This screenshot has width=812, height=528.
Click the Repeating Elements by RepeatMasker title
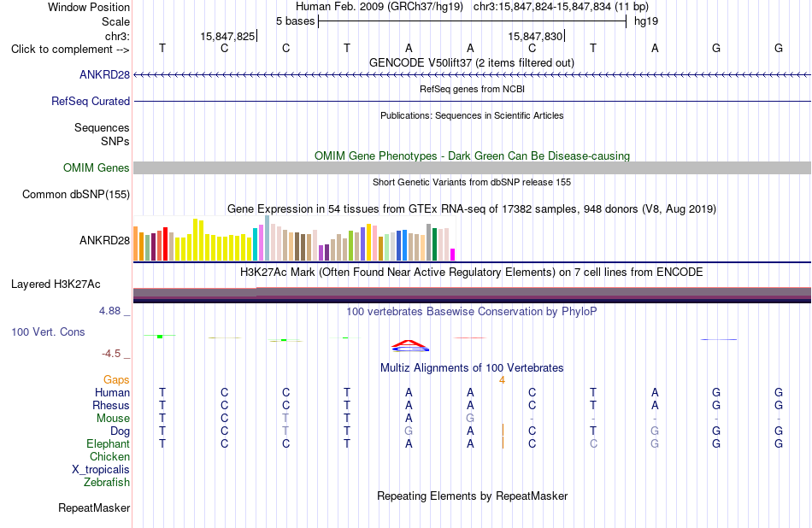click(472, 496)
